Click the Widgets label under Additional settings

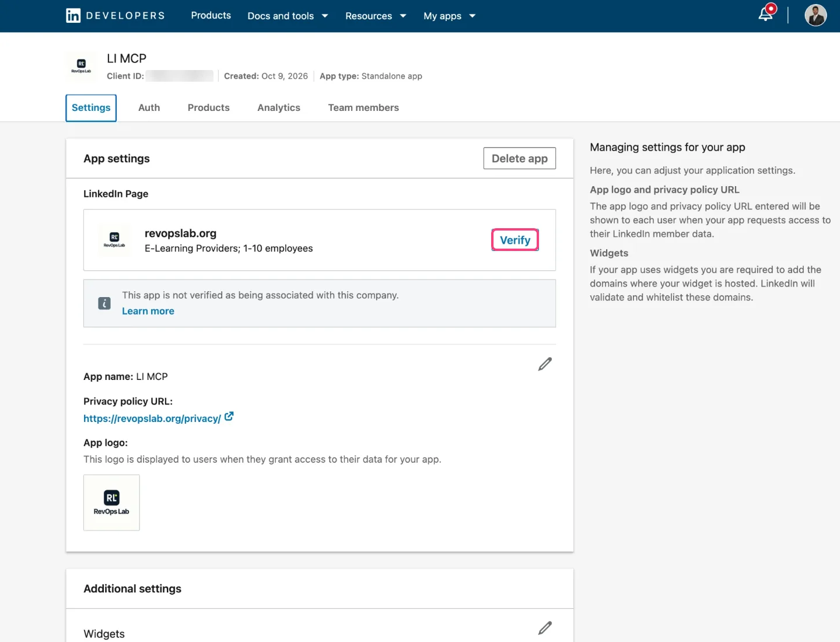coord(104,634)
